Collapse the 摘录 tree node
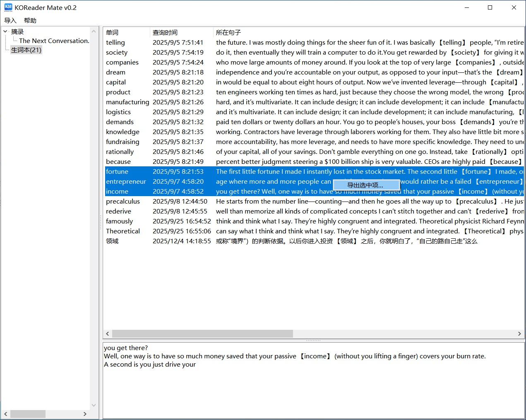Image resolution: width=526 pixels, height=420 pixels. point(5,31)
